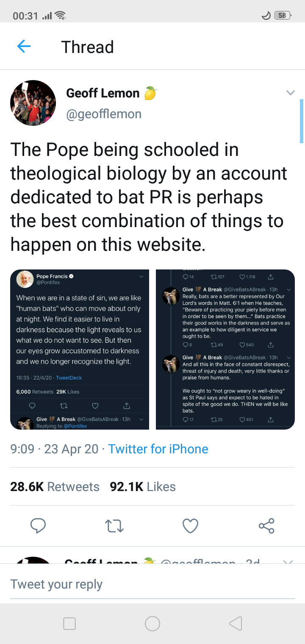Tap the Geoff Lemon display name
Image resolution: width=305 pixels, height=644 pixels.
[103, 93]
